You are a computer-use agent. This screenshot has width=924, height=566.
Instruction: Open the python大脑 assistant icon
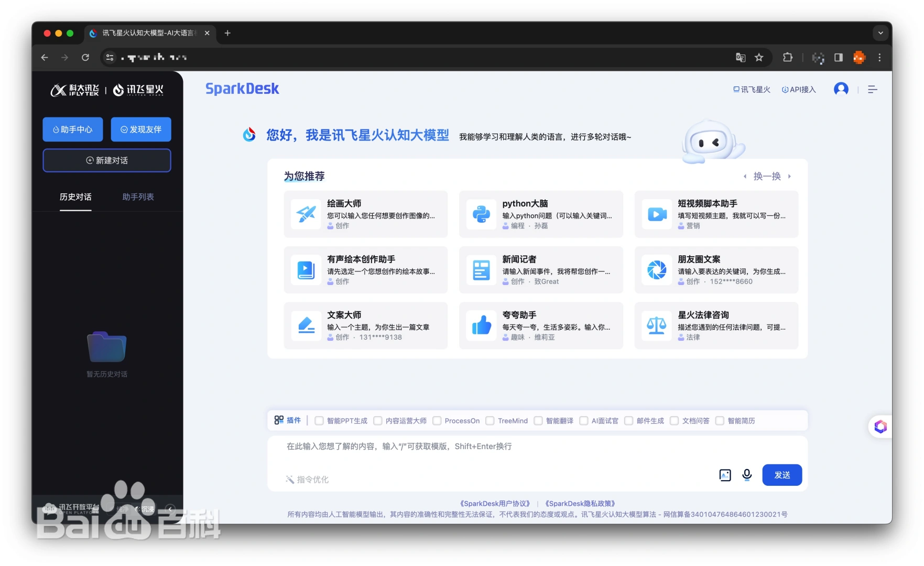pyautogui.click(x=481, y=214)
